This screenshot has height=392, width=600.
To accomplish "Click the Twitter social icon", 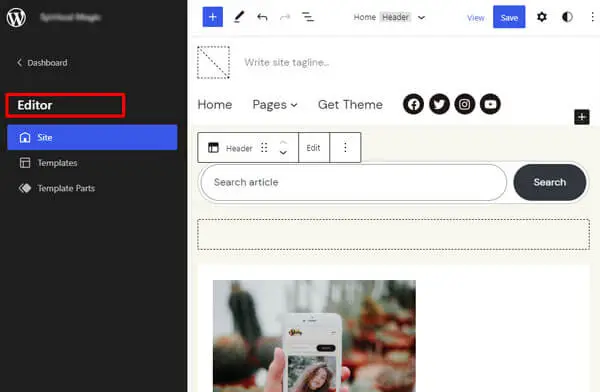I will click(x=439, y=104).
